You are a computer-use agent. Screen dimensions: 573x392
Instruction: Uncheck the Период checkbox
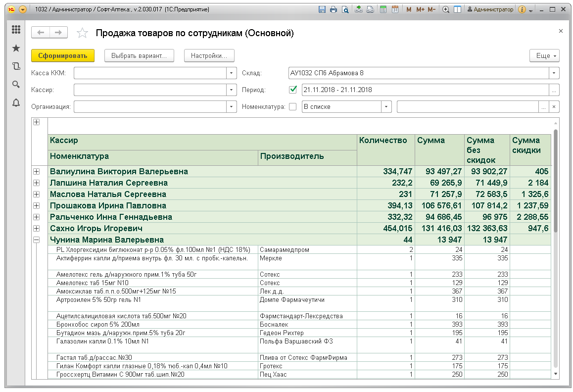pos(293,90)
